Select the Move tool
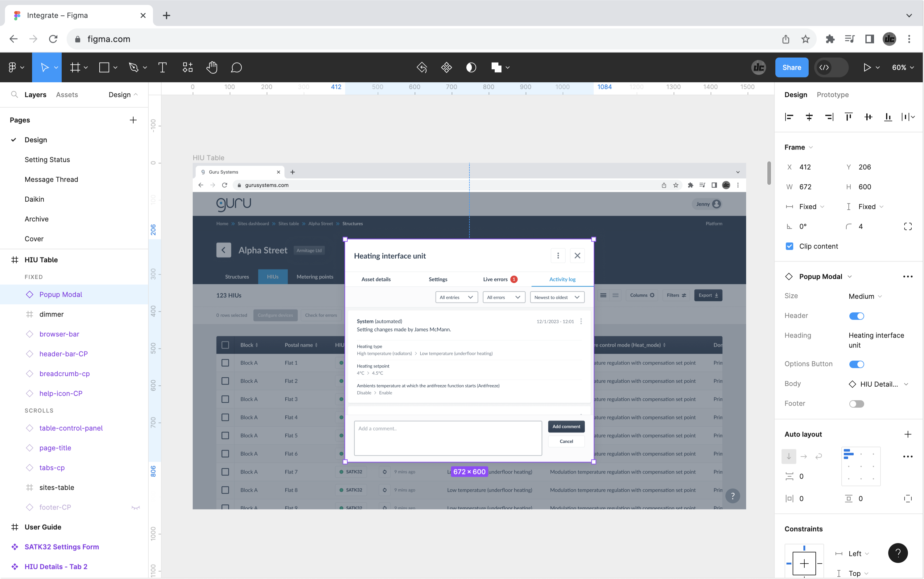 click(44, 68)
